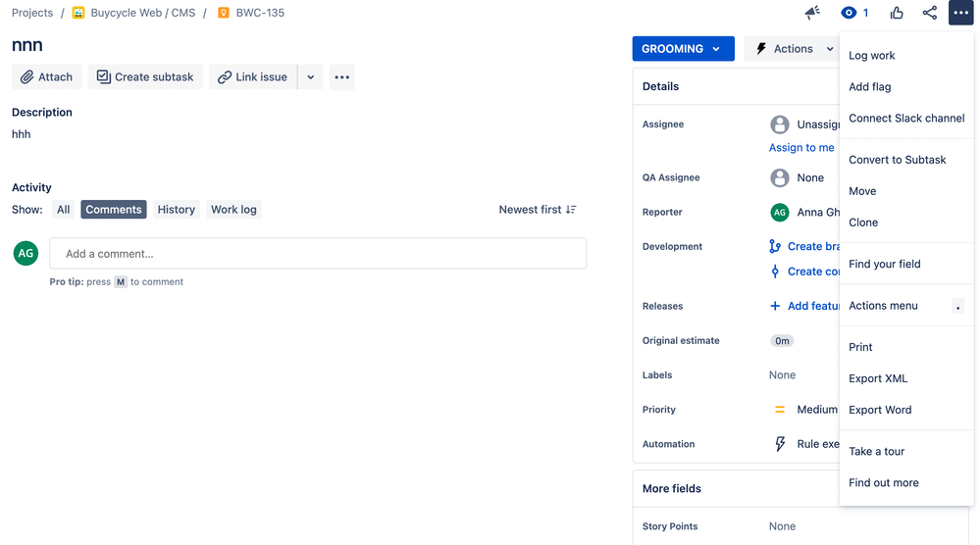The image size is (980, 545).
Task: Edit the Story Points None value
Action: click(x=782, y=526)
